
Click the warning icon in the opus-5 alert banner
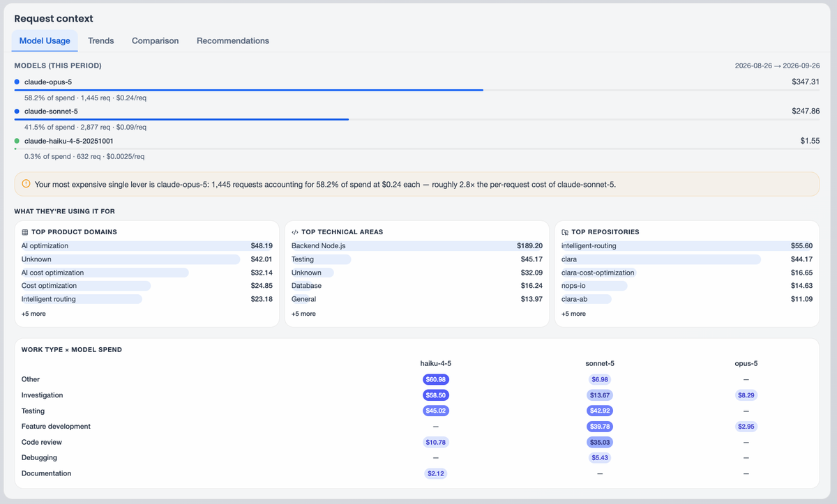tap(26, 184)
